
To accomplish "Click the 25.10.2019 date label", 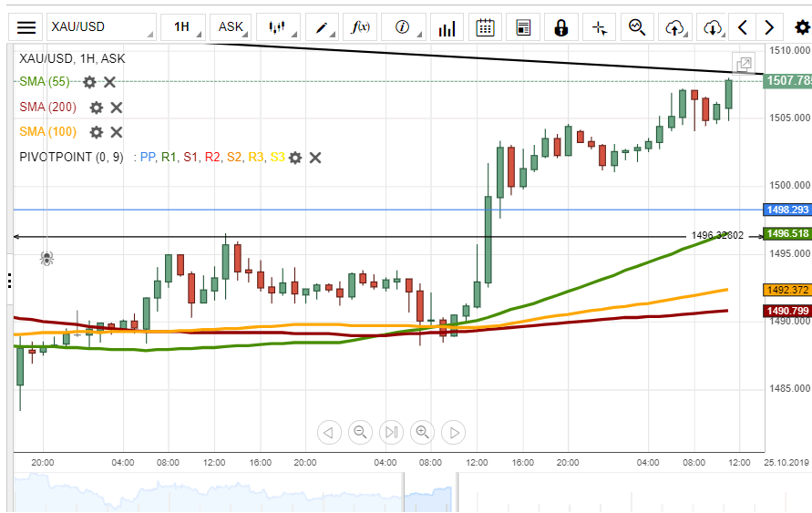I will point(787,462).
